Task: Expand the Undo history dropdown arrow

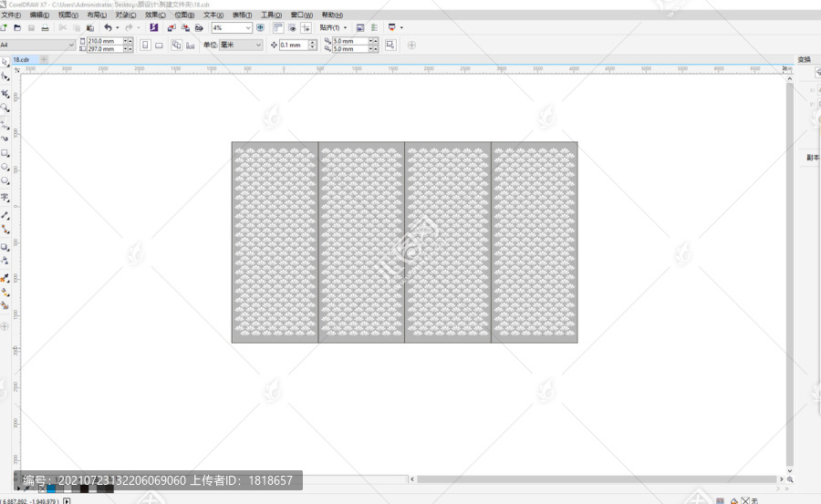Action: point(118,27)
